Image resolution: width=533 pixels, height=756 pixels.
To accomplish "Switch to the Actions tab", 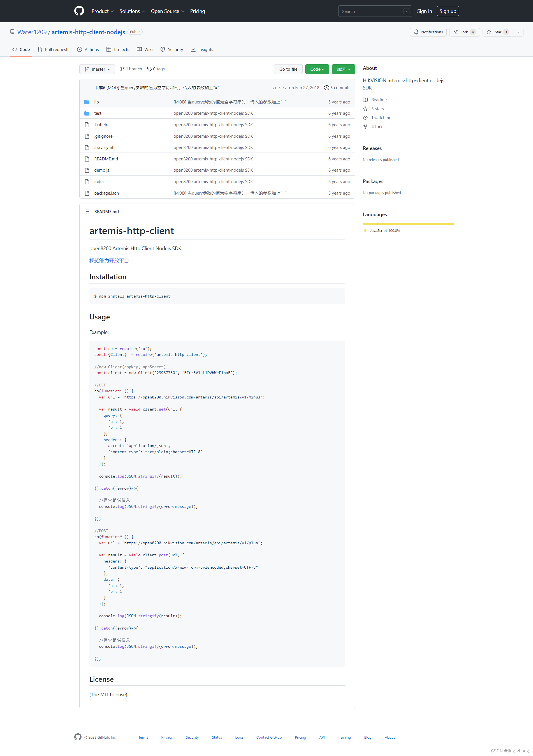I will (x=88, y=50).
